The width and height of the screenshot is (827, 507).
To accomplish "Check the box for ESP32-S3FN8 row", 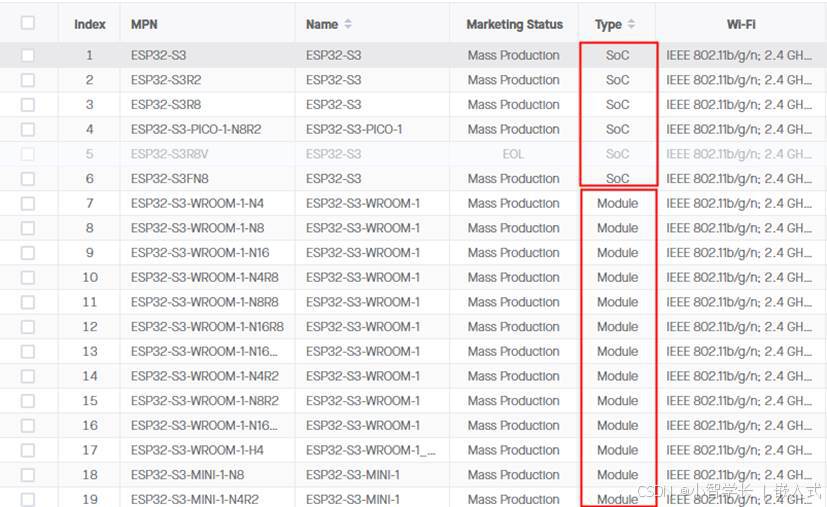I will click(x=27, y=179).
